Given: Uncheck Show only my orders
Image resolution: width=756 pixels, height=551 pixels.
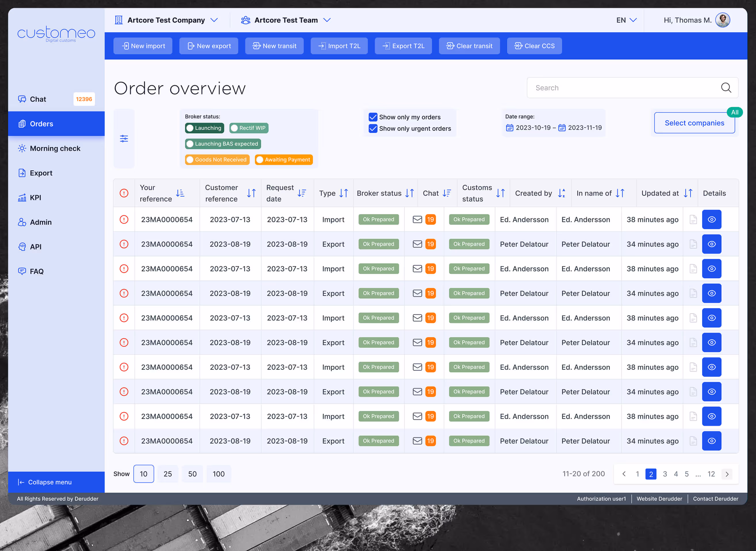Looking at the screenshot, I should pos(373,117).
